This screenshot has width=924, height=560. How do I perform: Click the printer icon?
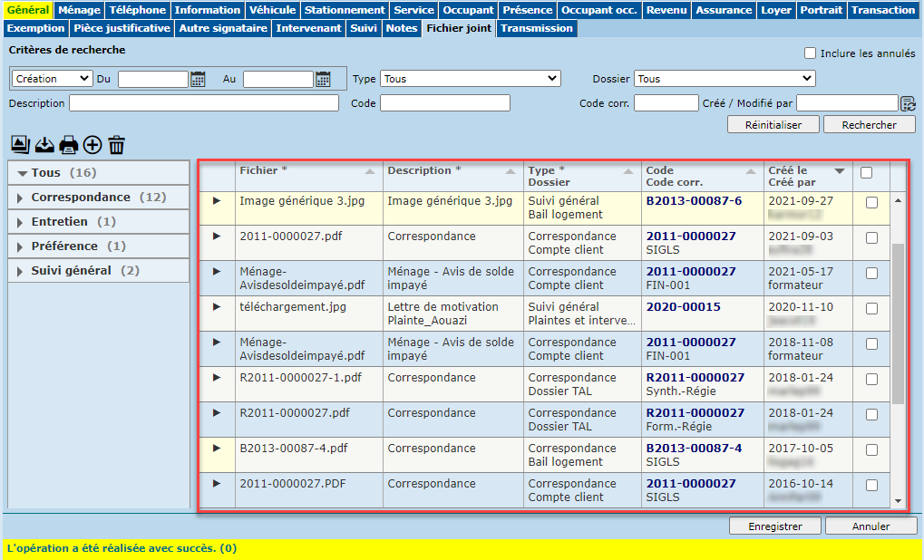(x=69, y=145)
